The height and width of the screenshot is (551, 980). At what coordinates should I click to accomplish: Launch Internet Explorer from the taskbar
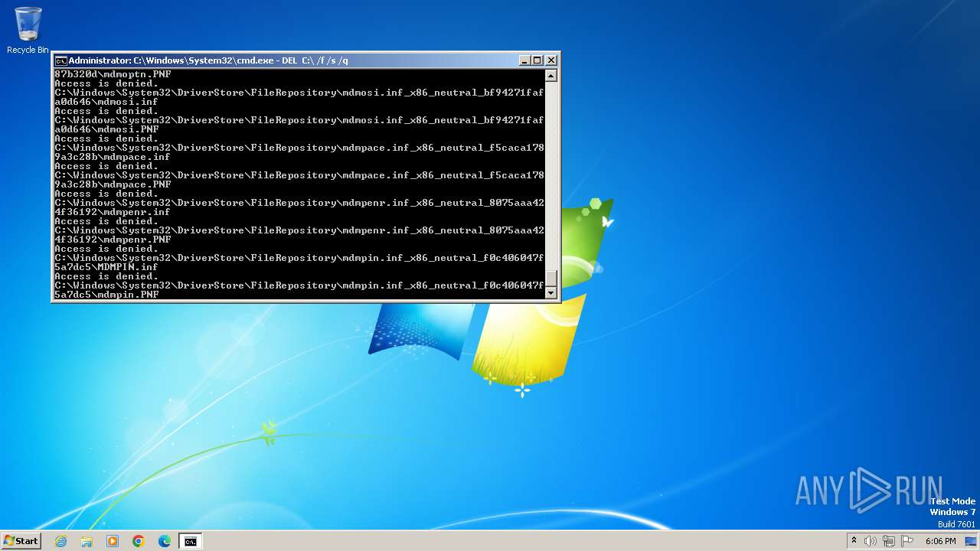tap(60, 541)
